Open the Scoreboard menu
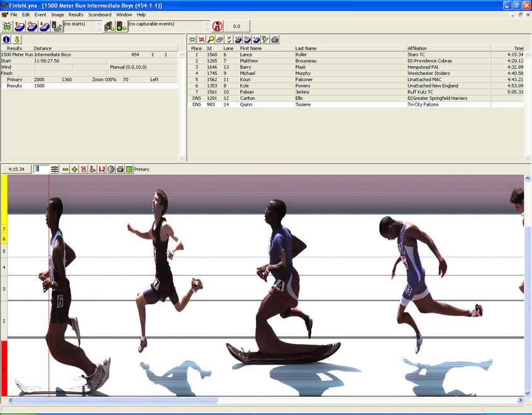The height and width of the screenshot is (415, 532). (99, 14)
